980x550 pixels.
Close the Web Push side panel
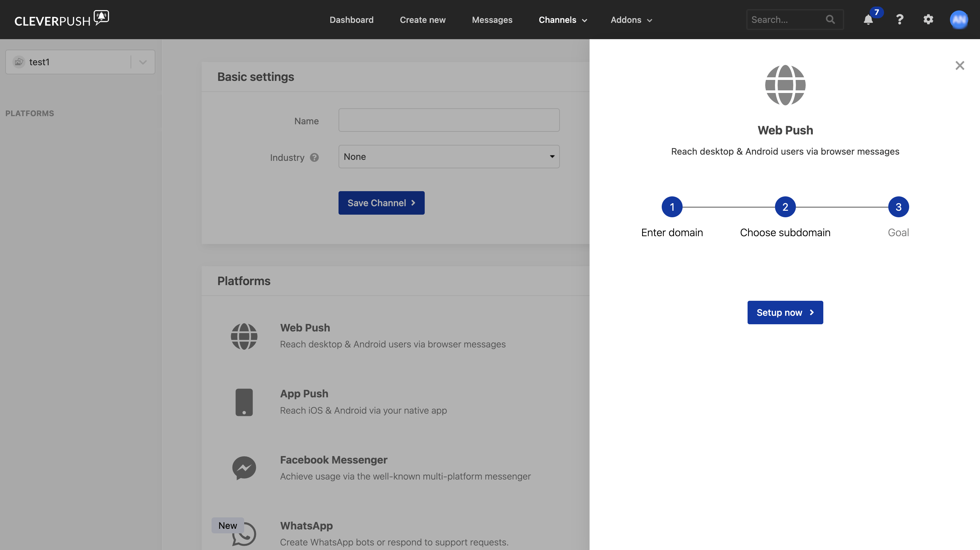pos(960,65)
